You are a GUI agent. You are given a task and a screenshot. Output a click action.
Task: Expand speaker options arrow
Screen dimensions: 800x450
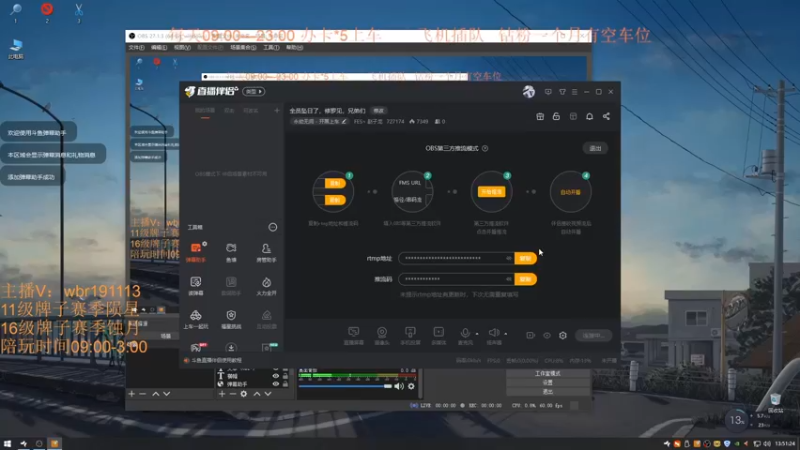pyautogui.click(x=506, y=334)
